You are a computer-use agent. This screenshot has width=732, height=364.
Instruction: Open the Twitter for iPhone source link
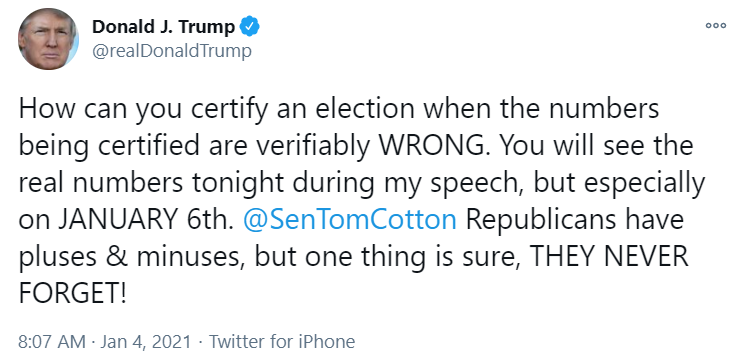coord(282,342)
